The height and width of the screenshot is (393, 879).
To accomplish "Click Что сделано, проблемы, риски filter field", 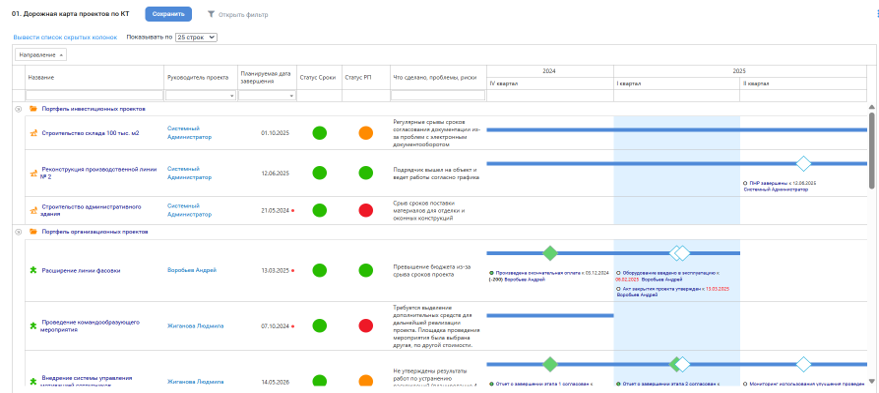I will (438, 96).
